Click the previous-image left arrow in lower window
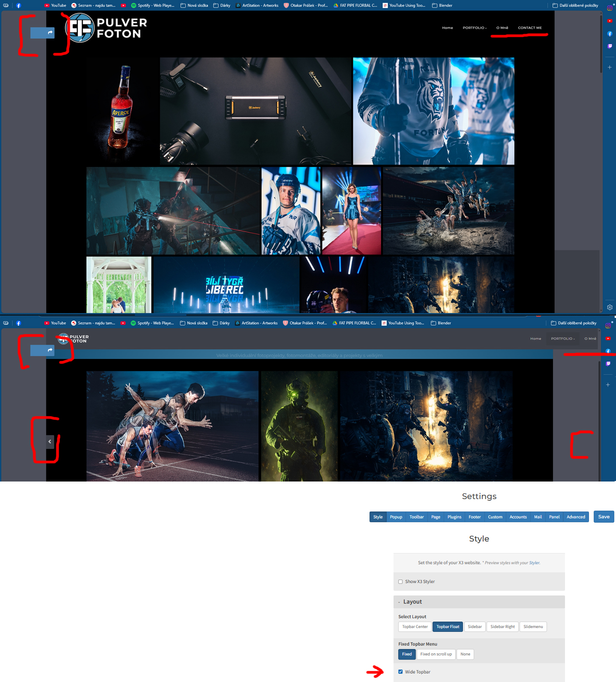Viewport: 616px width, 682px height. tap(50, 442)
